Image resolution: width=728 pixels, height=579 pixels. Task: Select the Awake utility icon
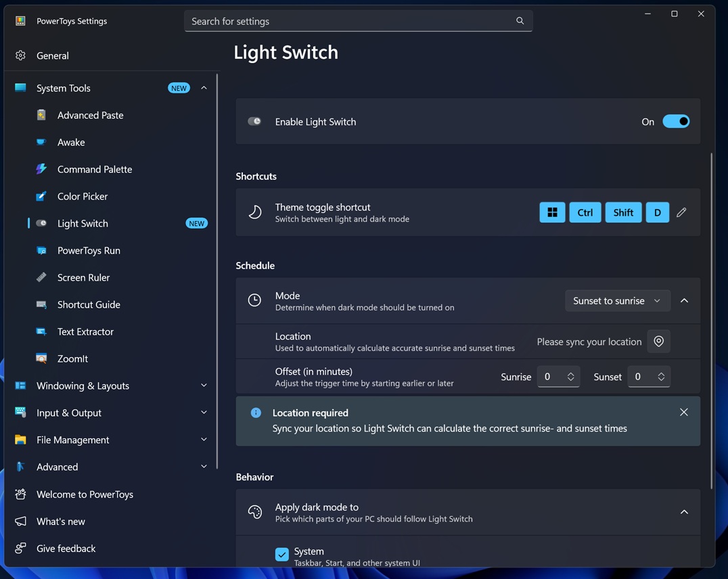(x=41, y=142)
